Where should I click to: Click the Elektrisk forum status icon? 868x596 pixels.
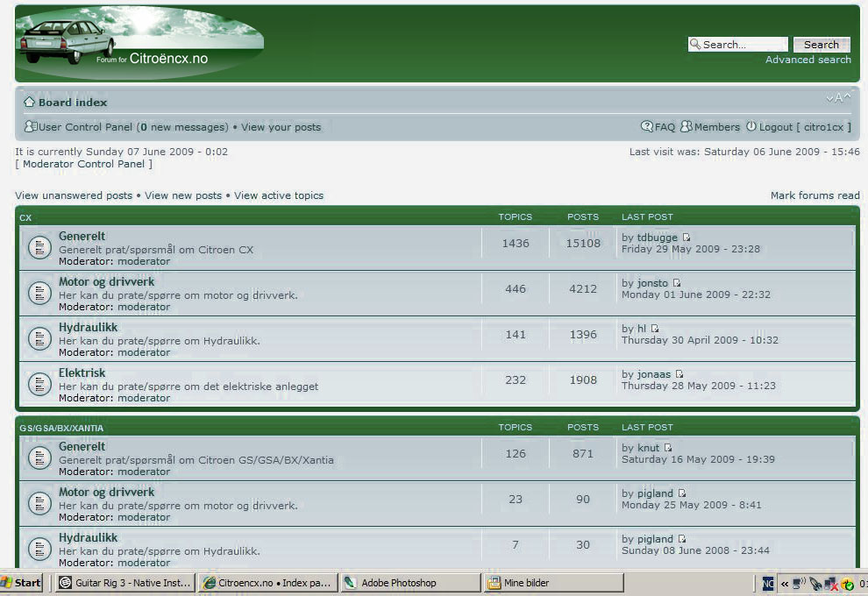click(x=39, y=384)
